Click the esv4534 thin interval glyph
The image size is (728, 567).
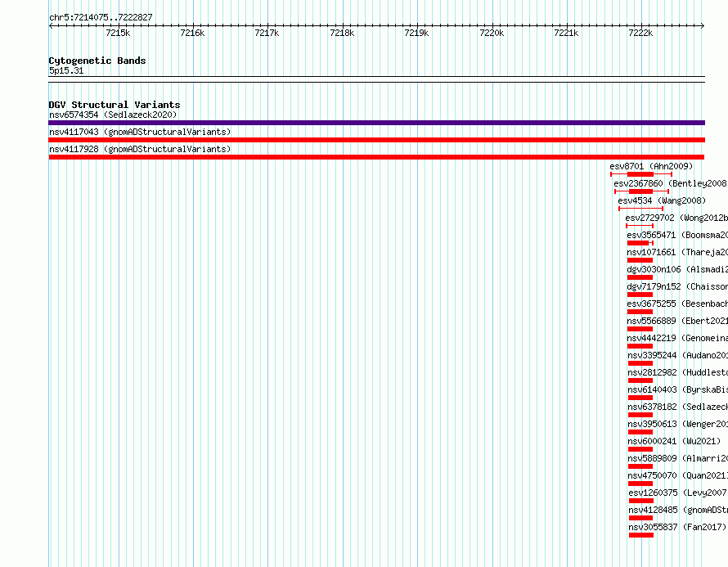[640, 209]
